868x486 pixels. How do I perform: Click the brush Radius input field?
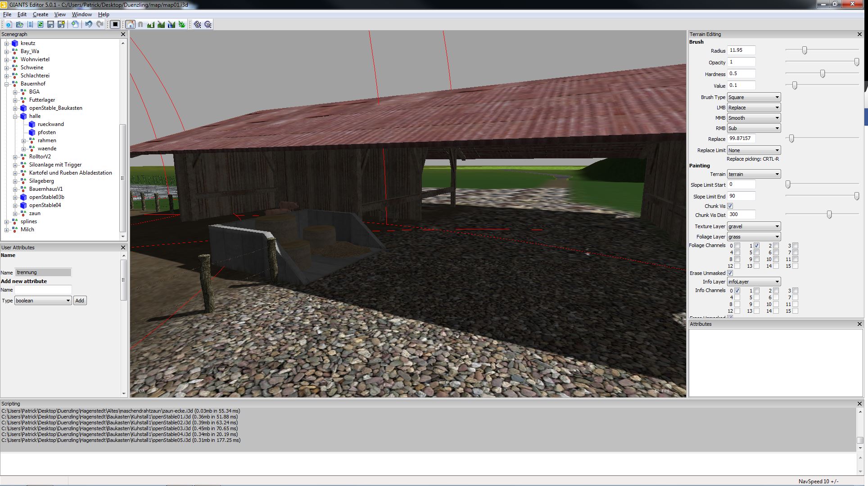tap(741, 50)
